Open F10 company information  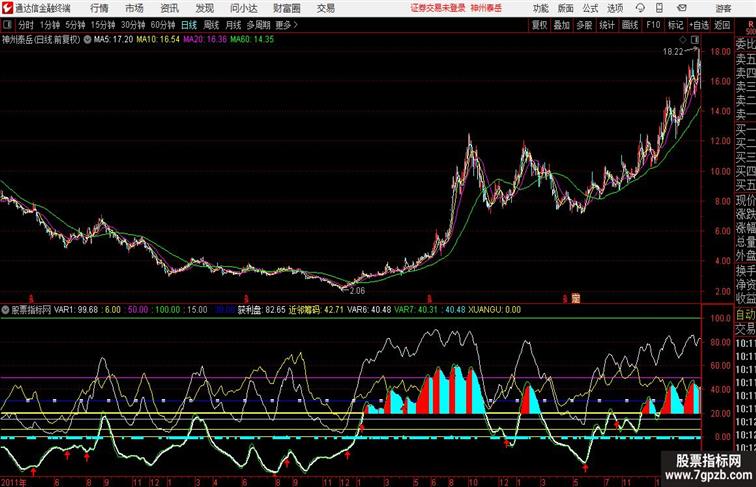click(653, 25)
